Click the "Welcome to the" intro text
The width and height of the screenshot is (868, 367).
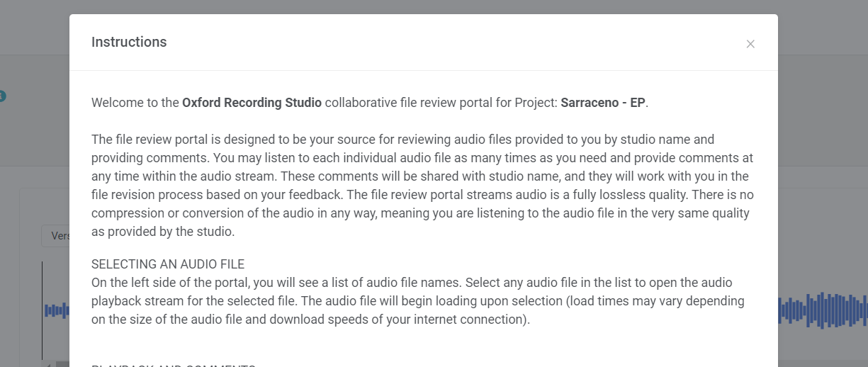coord(135,103)
